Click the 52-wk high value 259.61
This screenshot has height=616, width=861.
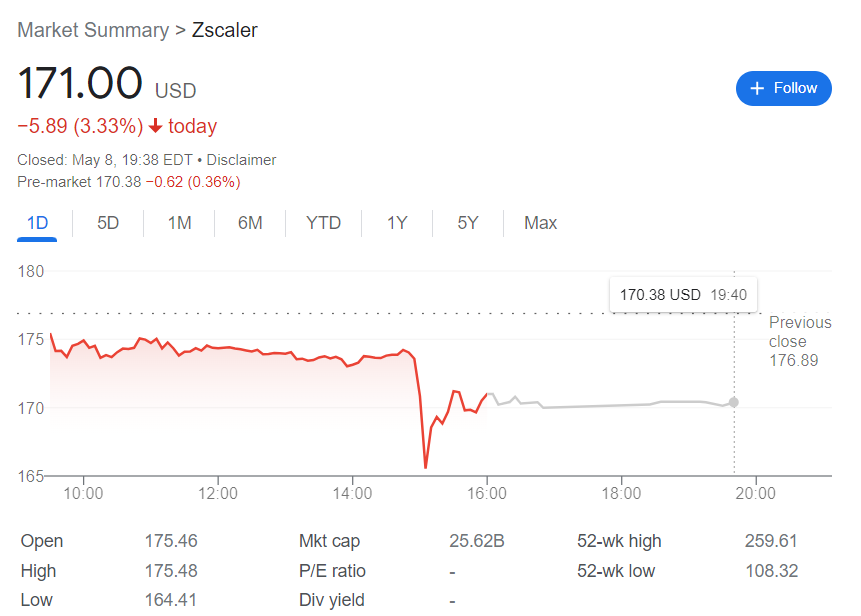pos(771,541)
